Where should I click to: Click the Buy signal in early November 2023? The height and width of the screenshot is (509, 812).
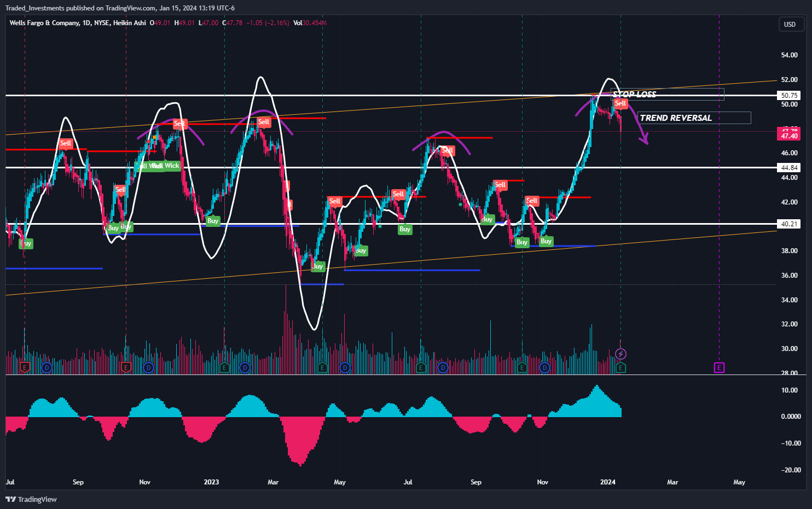click(x=546, y=241)
